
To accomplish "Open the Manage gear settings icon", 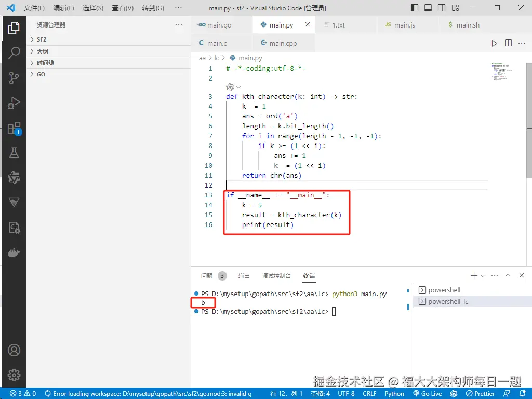I will click(x=14, y=375).
